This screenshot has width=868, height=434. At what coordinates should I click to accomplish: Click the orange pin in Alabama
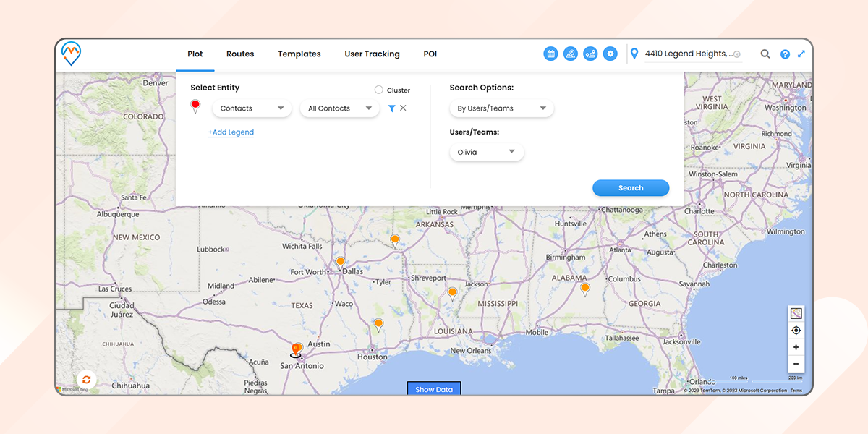585,289
